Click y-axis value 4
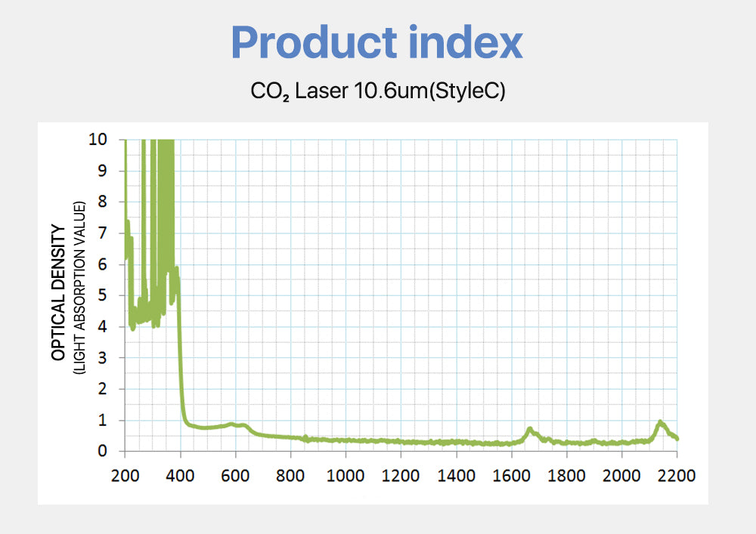 [x=102, y=326]
